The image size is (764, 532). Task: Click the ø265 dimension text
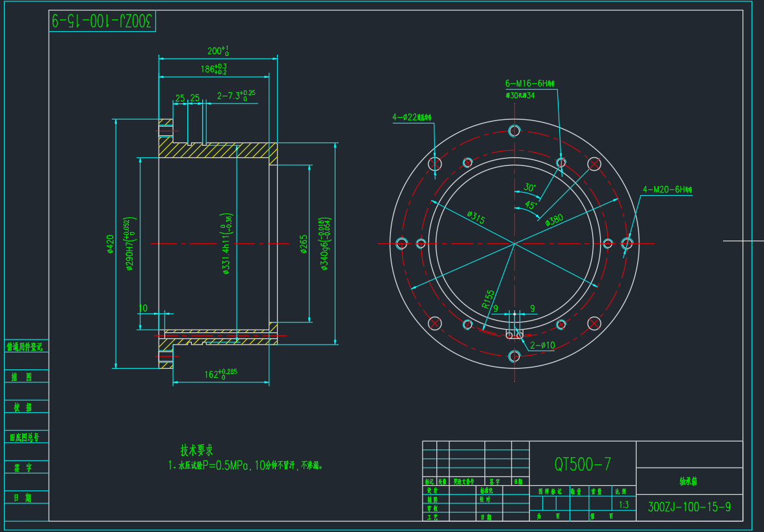click(x=304, y=245)
